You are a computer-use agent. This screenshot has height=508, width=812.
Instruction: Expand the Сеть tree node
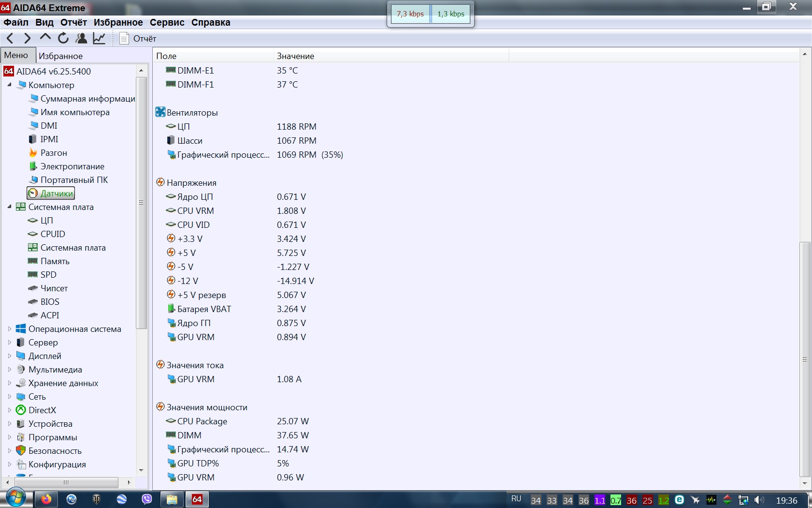pos(9,396)
